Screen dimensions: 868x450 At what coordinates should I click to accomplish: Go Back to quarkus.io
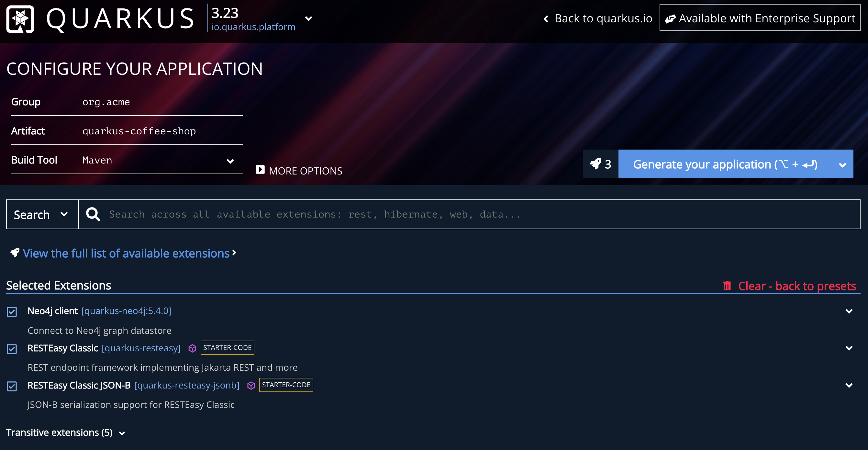[x=598, y=18]
